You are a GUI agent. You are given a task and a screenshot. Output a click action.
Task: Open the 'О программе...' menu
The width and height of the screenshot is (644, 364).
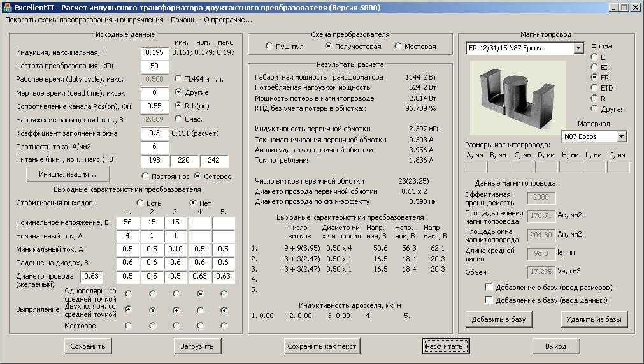pos(228,20)
